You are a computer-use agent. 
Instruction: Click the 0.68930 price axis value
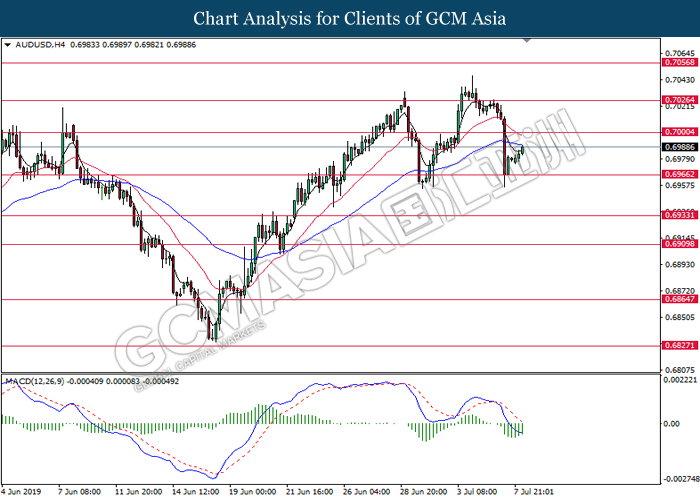(680, 264)
